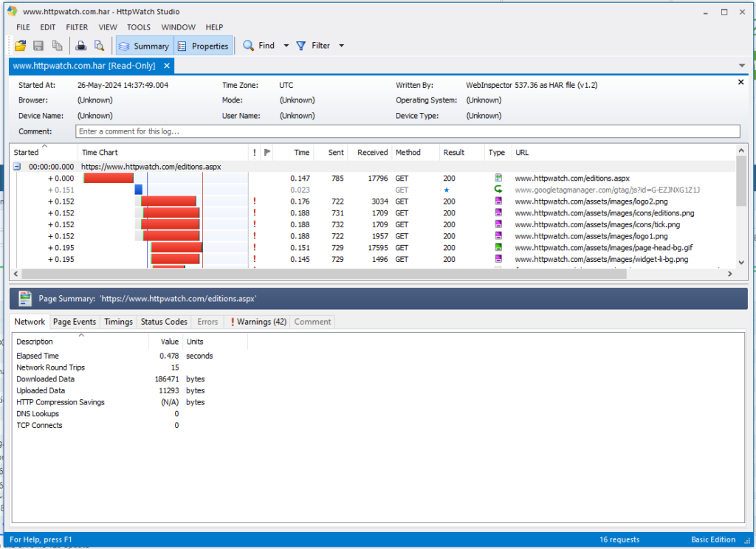Switch to the Comment tab
Image resolution: width=756 pixels, height=549 pixels.
pyautogui.click(x=312, y=322)
